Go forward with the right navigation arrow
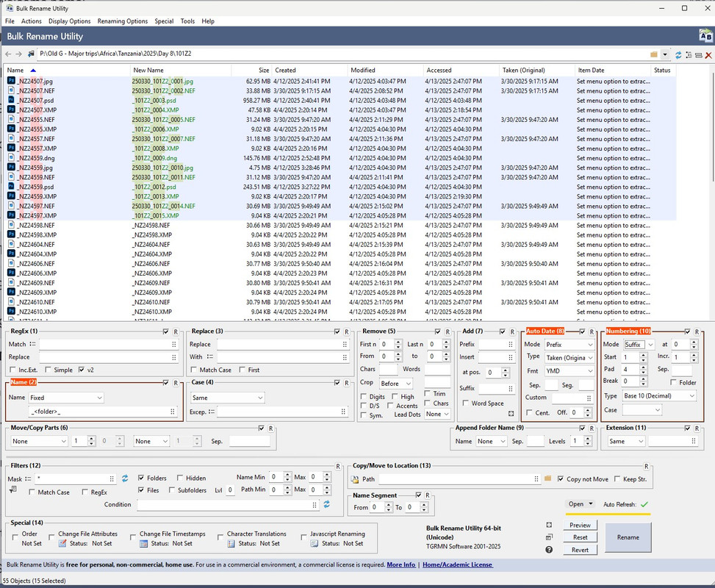Viewport: 715px width, 588px height. pos(18,54)
